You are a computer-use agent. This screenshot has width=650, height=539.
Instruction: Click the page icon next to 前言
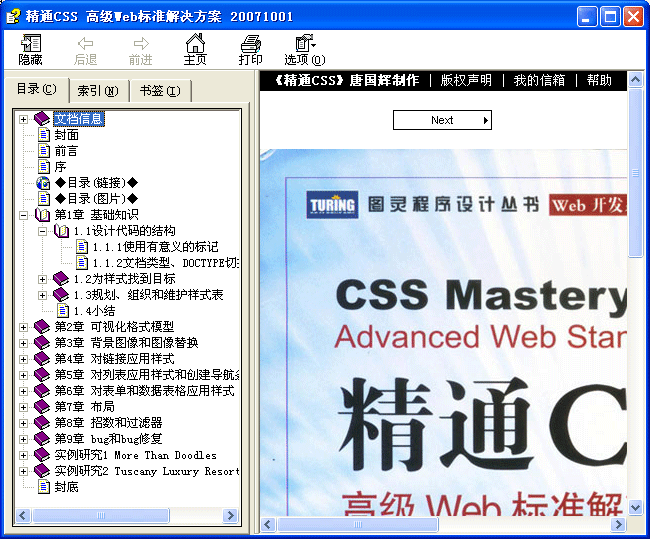44,151
